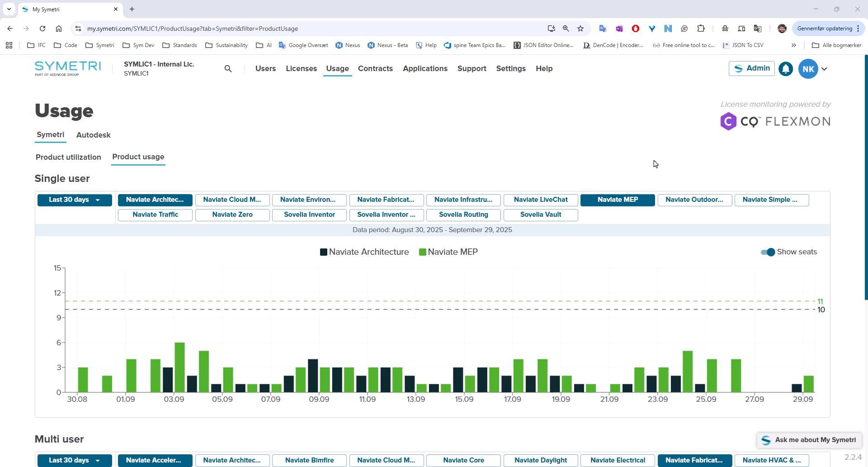The width and height of the screenshot is (868, 467).
Task: Click the Admin button
Action: (751, 69)
